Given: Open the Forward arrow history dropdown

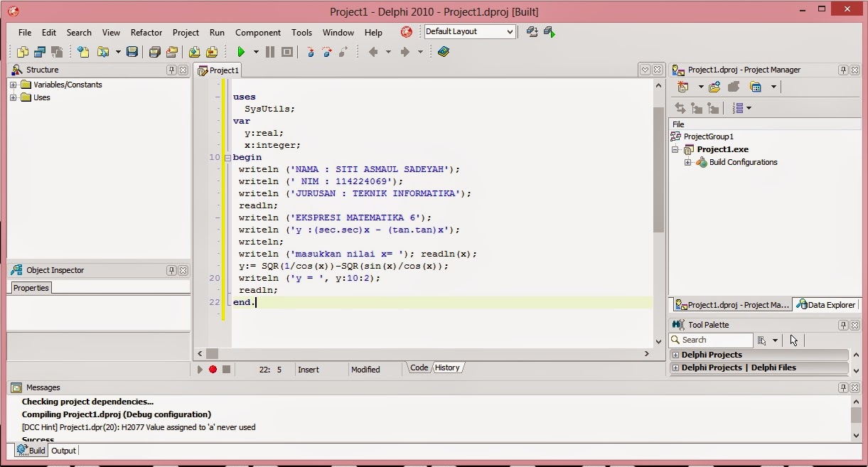Looking at the screenshot, I should click(x=420, y=52).
